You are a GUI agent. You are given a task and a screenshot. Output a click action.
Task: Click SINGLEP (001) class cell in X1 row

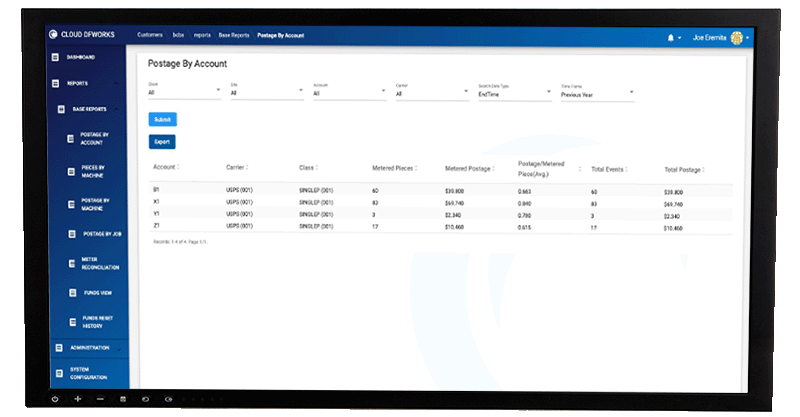coord(316,202)
